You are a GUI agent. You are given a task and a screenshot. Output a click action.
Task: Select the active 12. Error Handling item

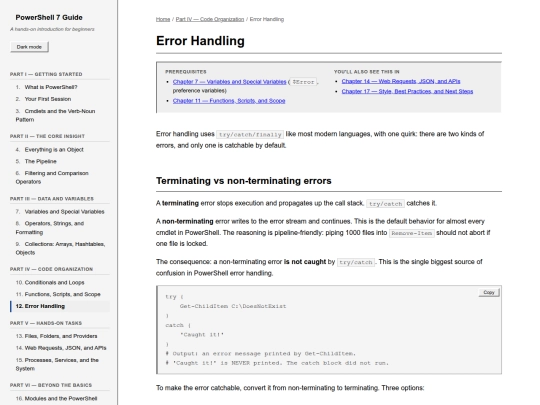pyautogui.click(x=60, y=306)
